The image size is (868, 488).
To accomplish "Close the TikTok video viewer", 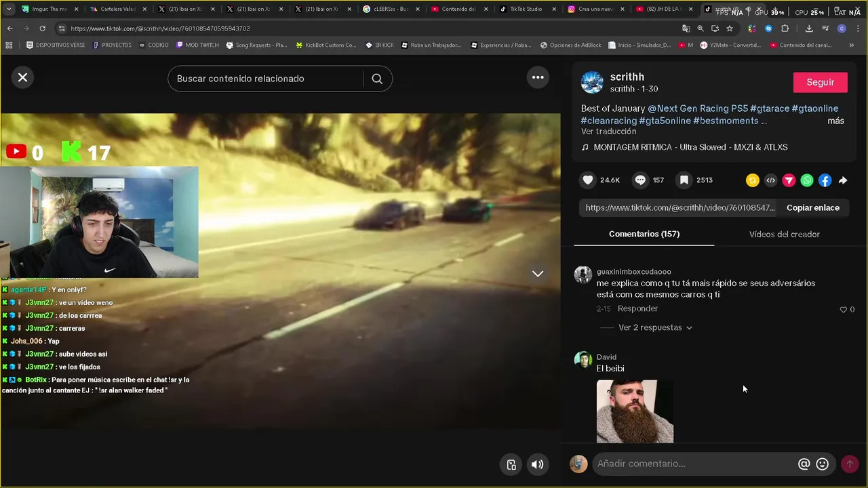I will (x=22, y=77).
